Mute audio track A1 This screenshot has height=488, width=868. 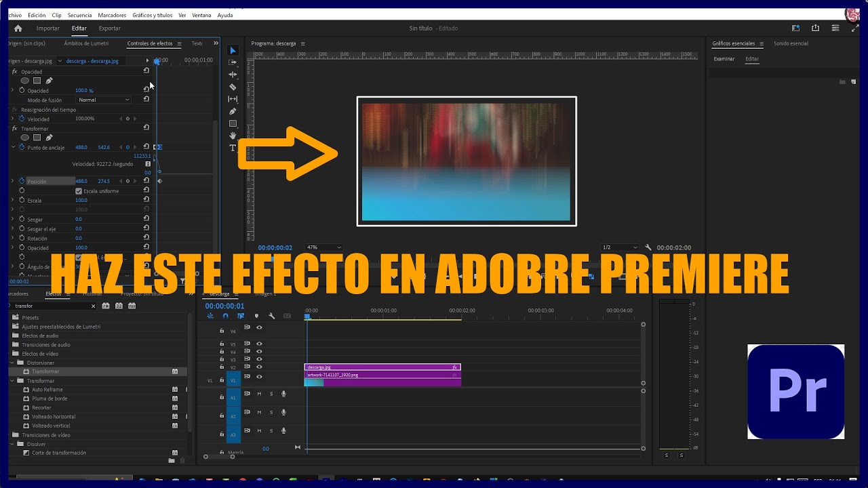(x=259, y=394)
